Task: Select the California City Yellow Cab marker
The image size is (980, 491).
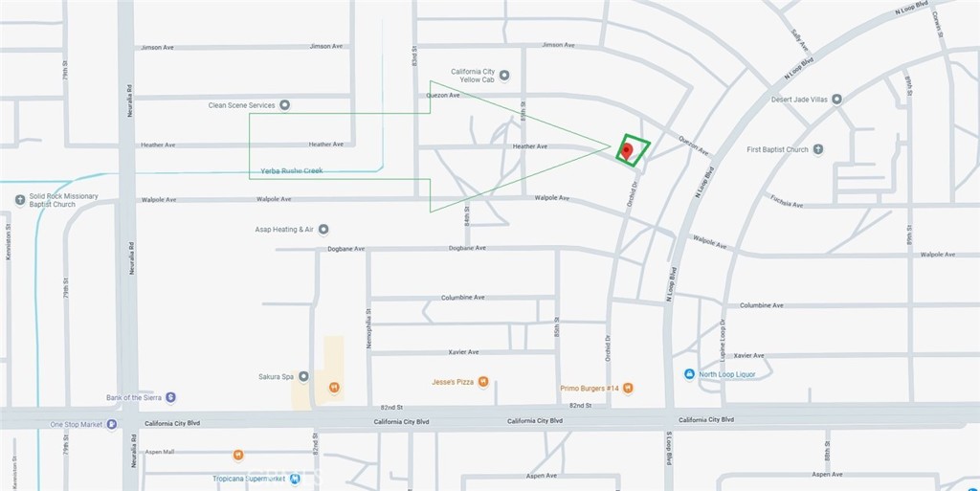Action: (x=504, y=76)
